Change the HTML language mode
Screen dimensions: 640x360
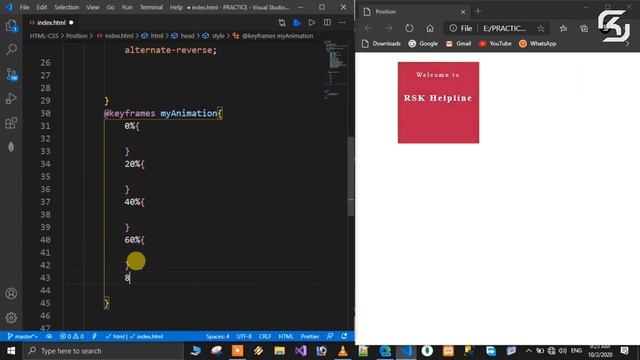pos(286,336)
